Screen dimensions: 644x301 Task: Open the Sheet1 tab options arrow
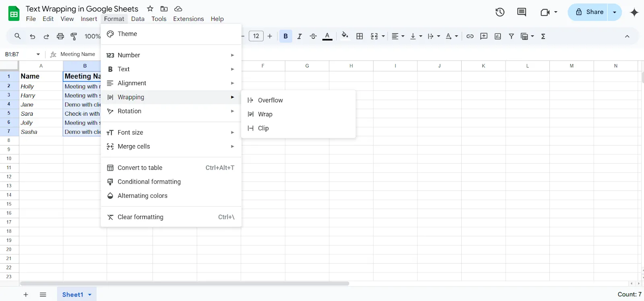[90, 295]
